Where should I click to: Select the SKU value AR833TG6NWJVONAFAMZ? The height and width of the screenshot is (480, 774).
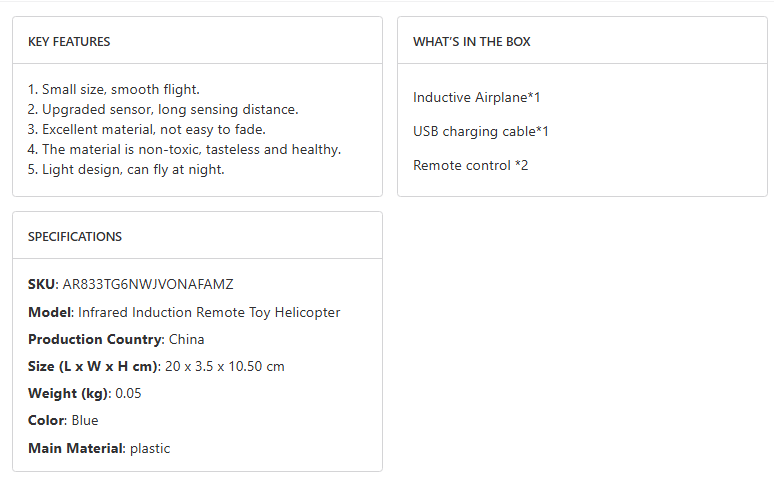click(148, 285)
